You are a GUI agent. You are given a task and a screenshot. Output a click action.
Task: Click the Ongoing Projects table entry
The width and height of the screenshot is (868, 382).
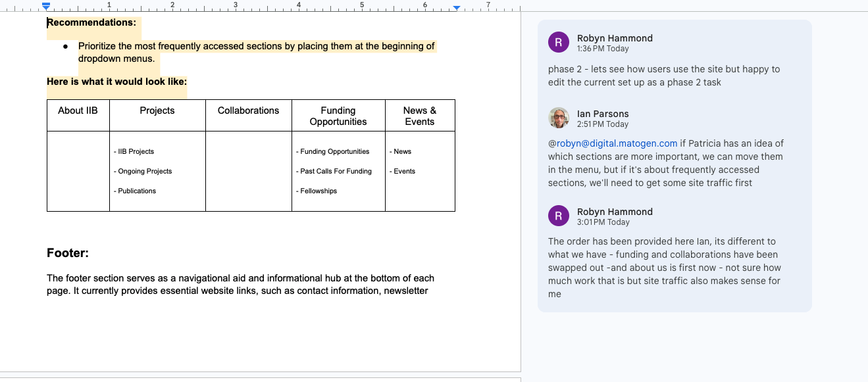click(x=145, y=171)
